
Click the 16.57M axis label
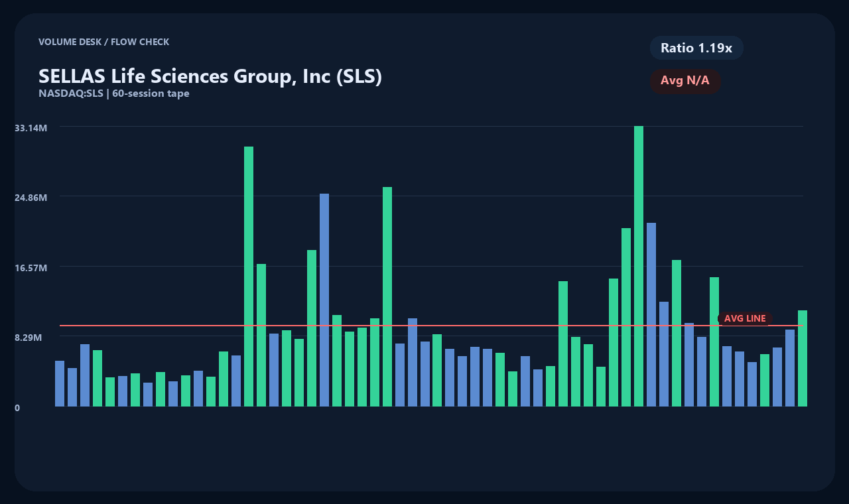pos(31,268)
